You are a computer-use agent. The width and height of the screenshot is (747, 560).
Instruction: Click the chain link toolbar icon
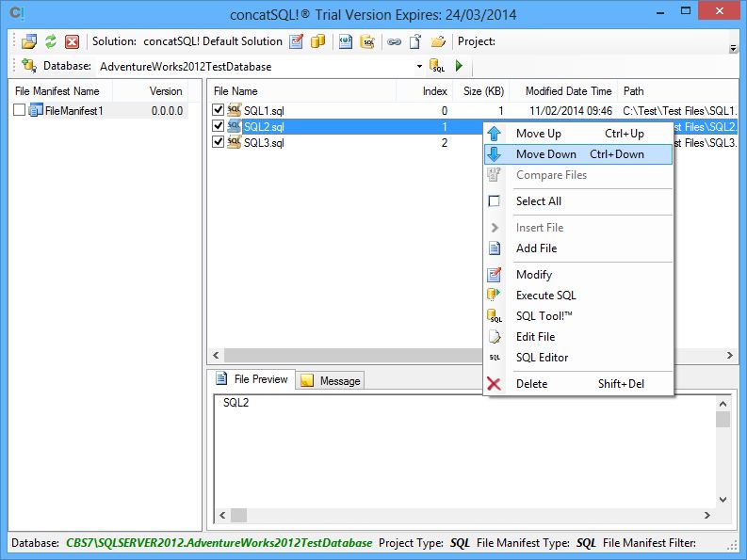pyautogui.click(x=394, y=42)
